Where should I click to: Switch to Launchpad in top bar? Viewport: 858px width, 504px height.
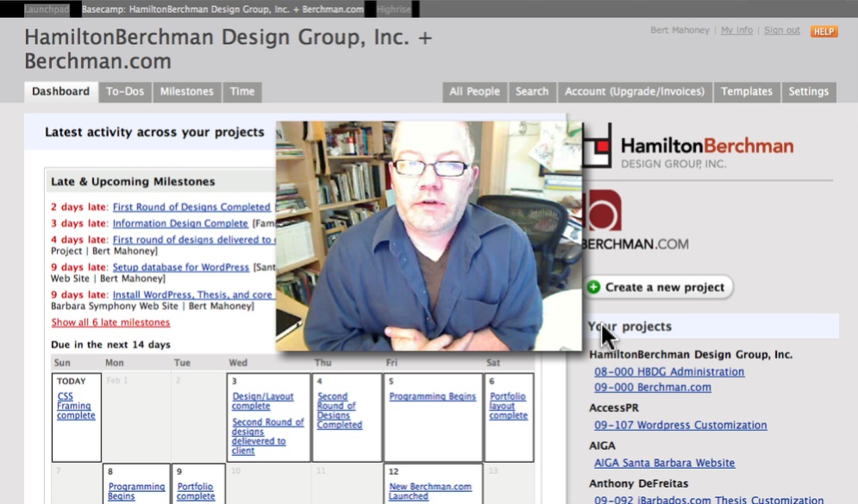(x=47, y=9)
